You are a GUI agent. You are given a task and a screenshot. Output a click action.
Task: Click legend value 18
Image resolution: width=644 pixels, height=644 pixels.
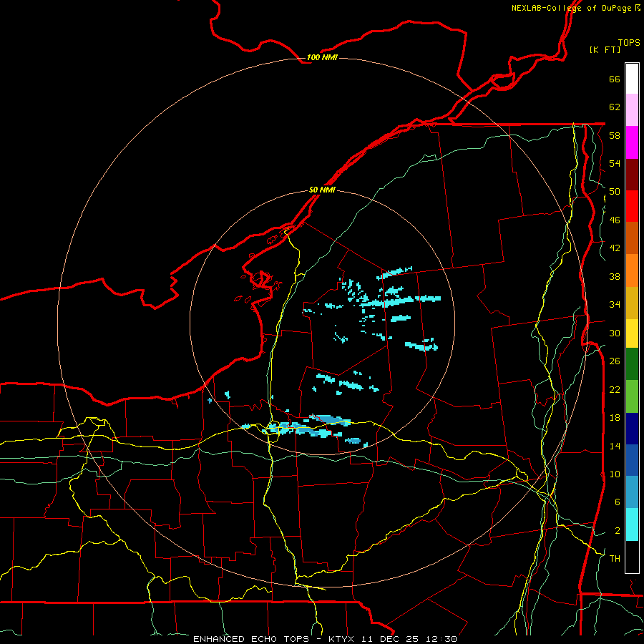click(x=615, y=418)
